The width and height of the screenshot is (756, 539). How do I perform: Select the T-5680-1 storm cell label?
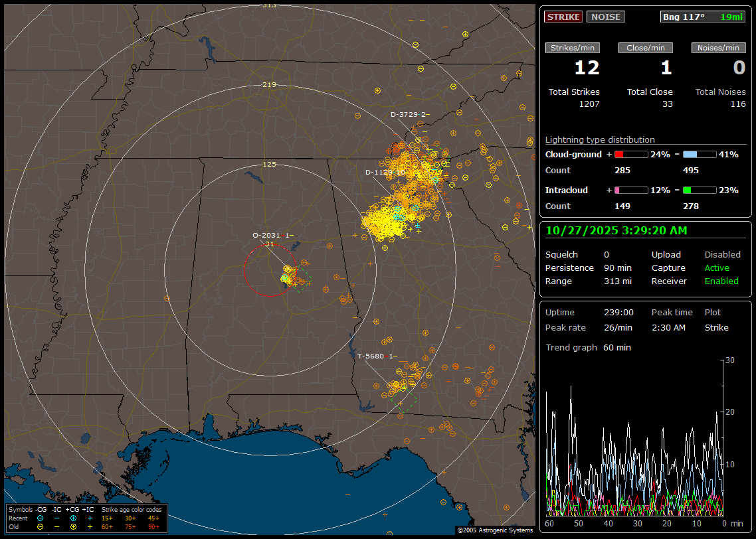tap(377, 356)
